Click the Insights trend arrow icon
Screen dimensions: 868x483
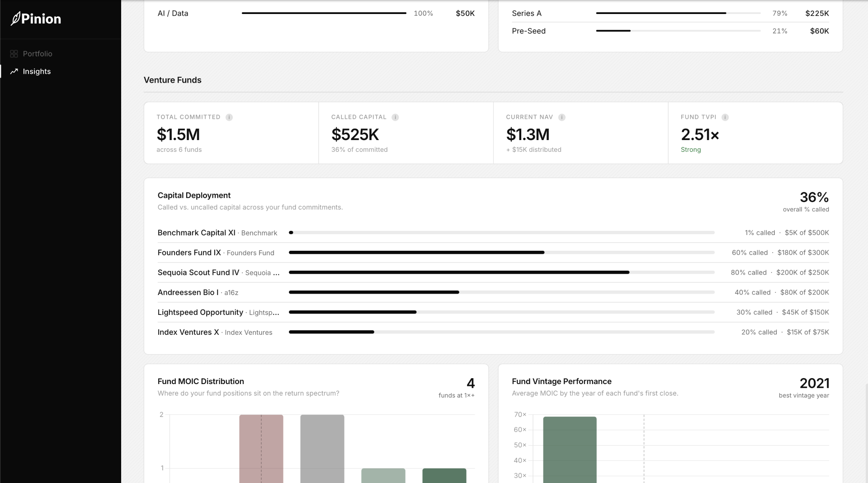point(14,71)
